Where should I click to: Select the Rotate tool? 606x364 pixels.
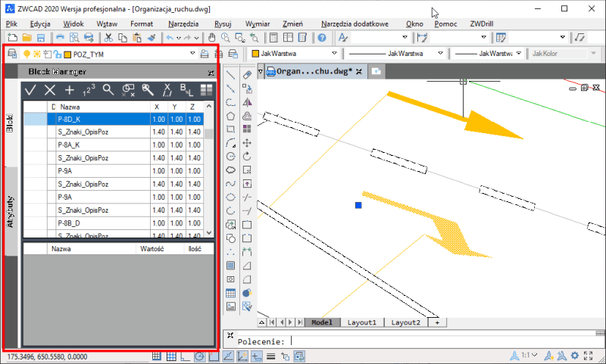pyautogui.click(x=247, y=157)
